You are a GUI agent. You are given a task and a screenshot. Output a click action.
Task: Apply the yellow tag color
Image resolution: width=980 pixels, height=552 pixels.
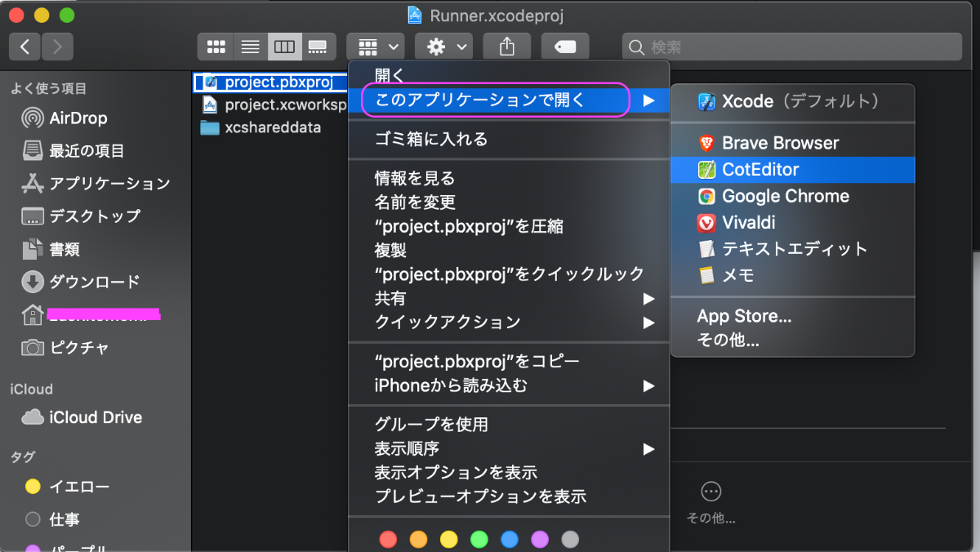pyautogui.click(x=448, y=539)
